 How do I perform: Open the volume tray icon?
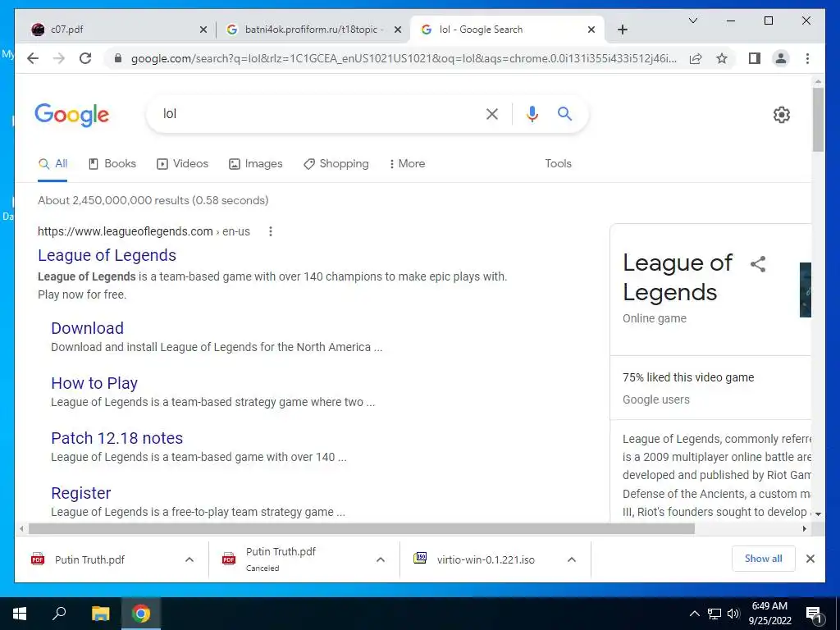click(x=733, y=614)
